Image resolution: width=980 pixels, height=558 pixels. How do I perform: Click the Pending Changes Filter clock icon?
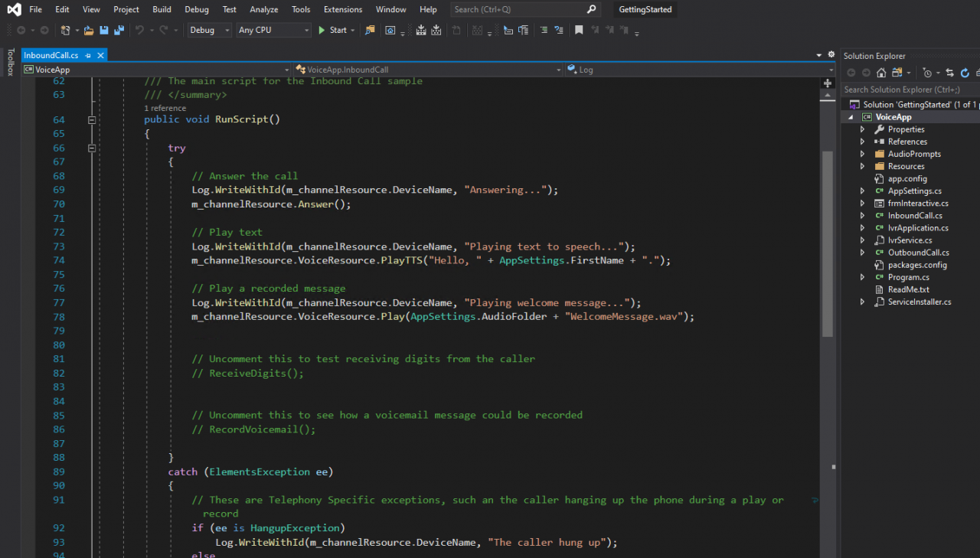tap(927, 73)
